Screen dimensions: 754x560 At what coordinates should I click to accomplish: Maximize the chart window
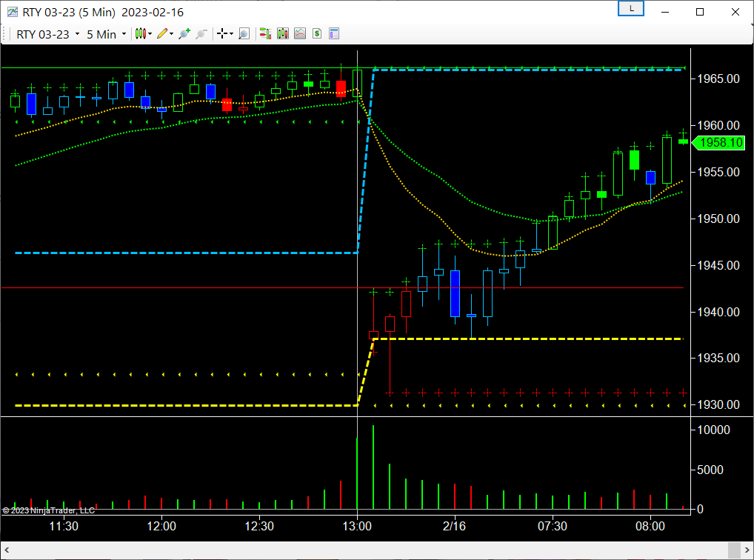click(x=700, y=12)
